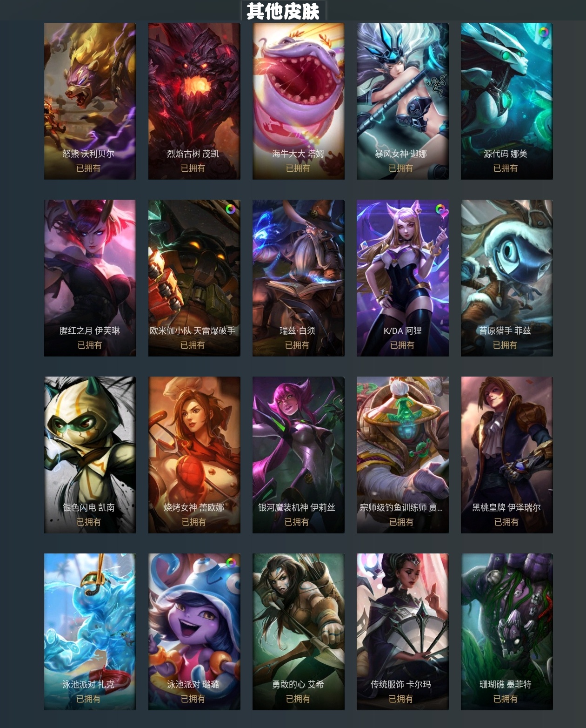The width and height of the screenshot is (586, 728).
Task: Select the 宗师级钓鱼训练师 skin card
Action: pyautogui.click(x=403, y=455)
